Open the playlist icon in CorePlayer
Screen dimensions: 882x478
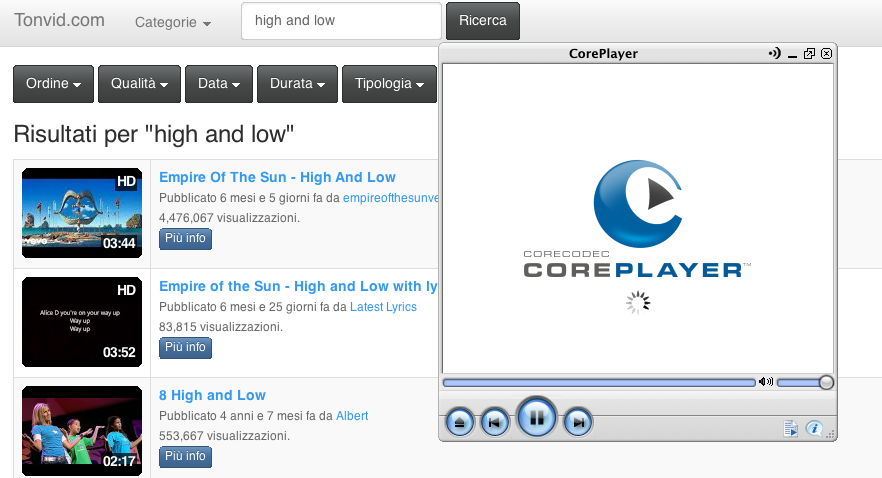[x=791, y=429]
